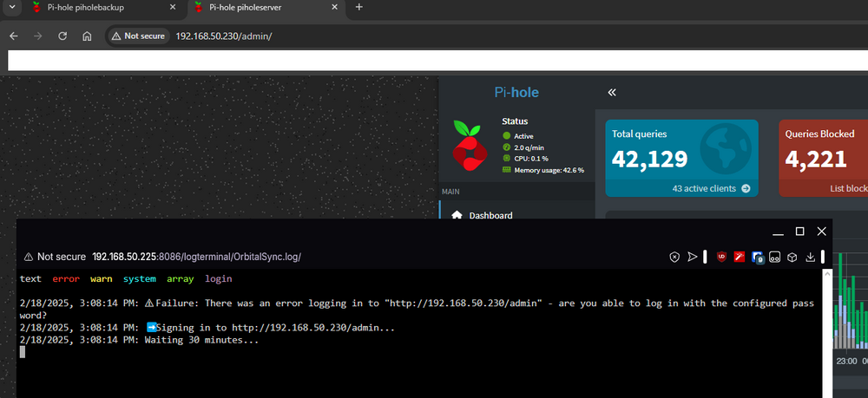Click the 42,129 total queries number
Viewport: 868px width, 398px height.
click(x=649, y=159)
